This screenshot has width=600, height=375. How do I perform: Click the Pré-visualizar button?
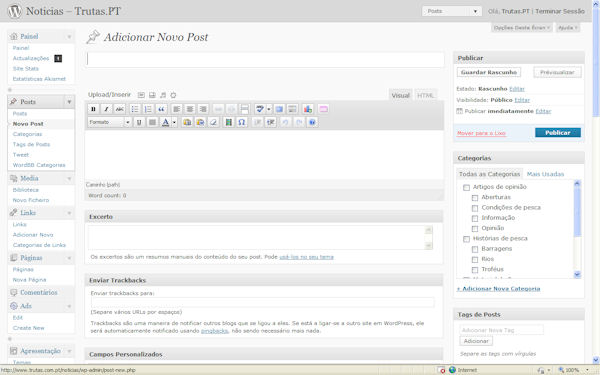coord(557,72)
